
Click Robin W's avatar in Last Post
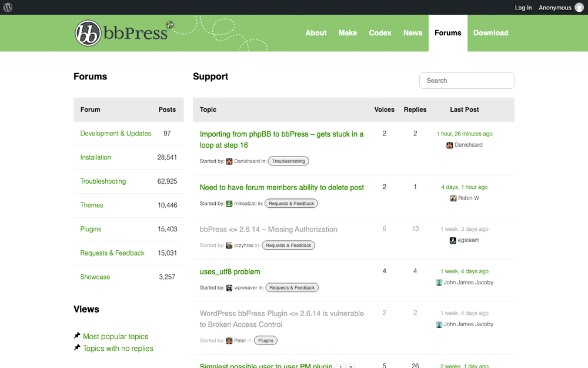tap(453, 198)
